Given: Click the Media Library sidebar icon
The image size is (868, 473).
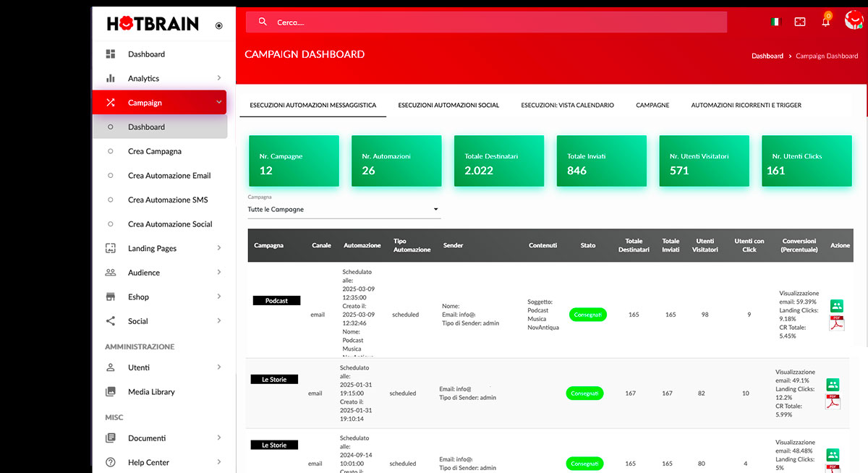Looking at the screenshot, I should point(111,392).
